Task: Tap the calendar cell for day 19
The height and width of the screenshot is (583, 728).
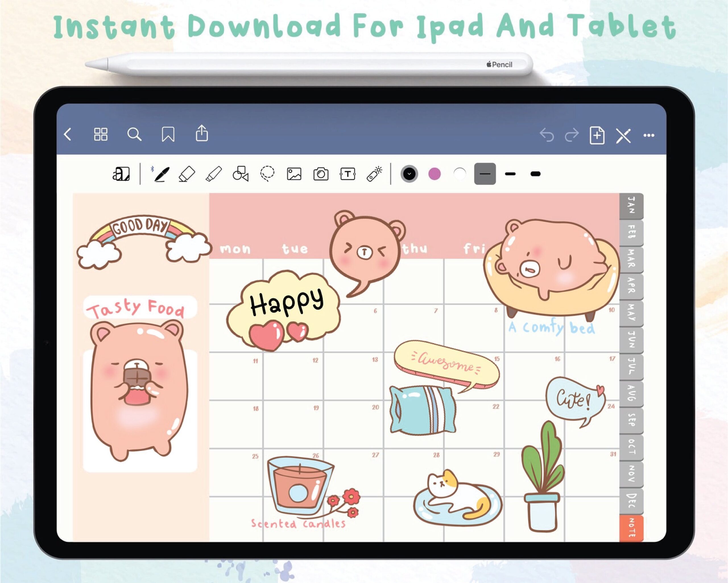Action: tap(293, 424)
